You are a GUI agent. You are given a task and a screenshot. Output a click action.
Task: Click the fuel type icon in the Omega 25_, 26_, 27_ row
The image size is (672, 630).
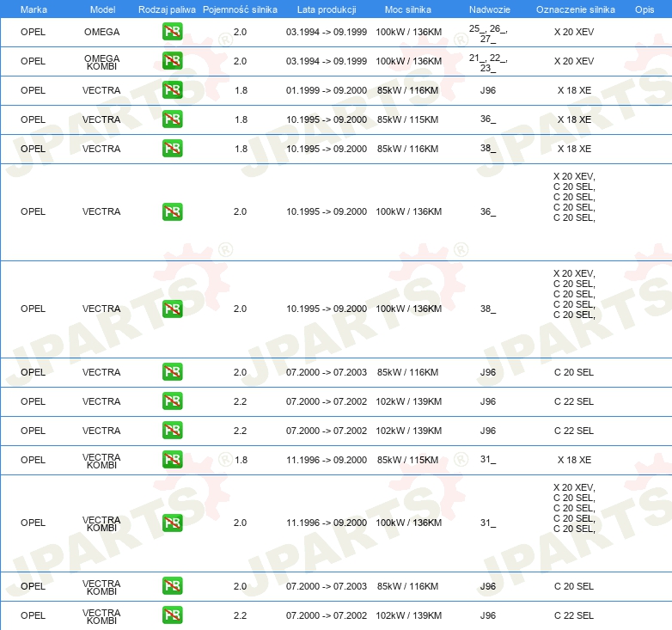(172, 33)
